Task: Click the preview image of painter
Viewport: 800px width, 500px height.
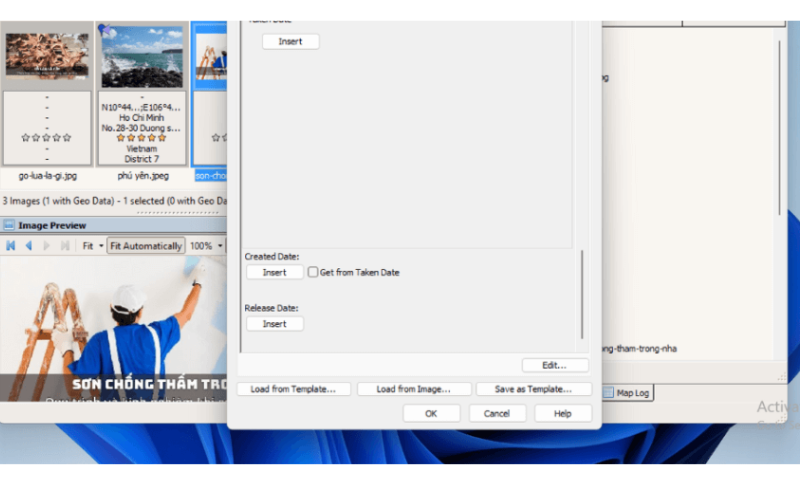Action: (113, 329)
